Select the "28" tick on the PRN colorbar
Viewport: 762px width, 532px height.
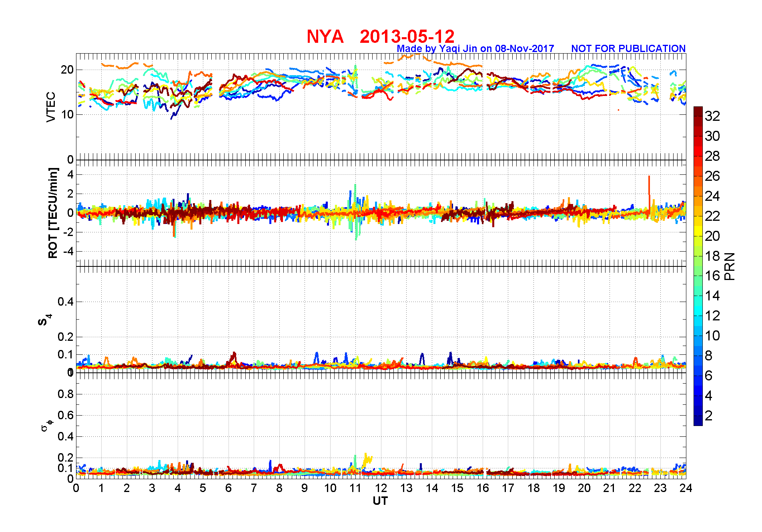click(x=712, y=156)
